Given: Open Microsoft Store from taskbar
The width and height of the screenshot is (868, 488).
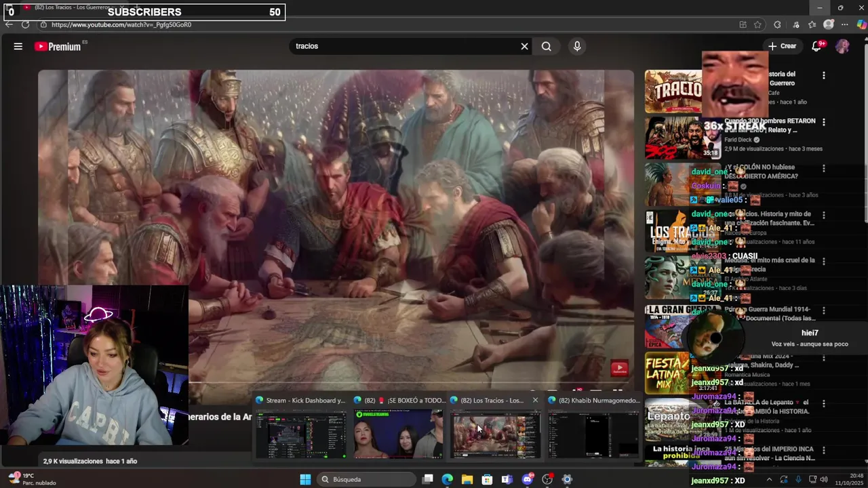Looking at the screenshot, I should click(487, 479).
